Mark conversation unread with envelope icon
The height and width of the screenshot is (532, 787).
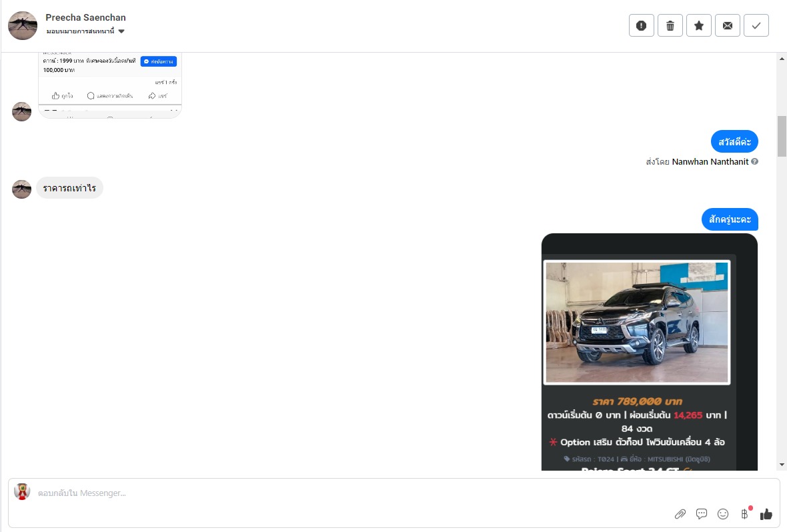click(727, 25)
